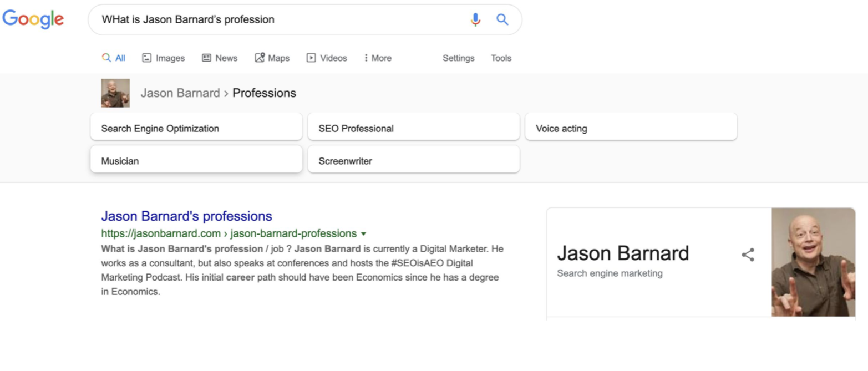Open search Settings

click(459, 58)
